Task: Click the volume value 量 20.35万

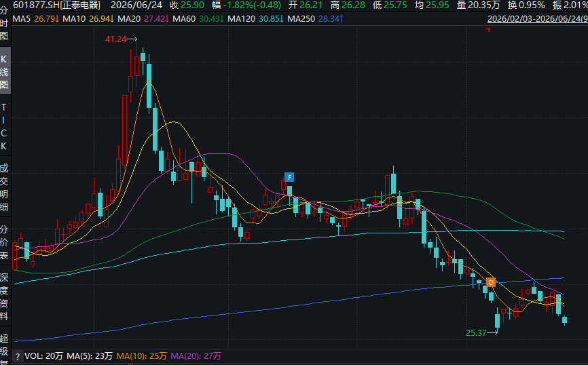Action: 479,5
